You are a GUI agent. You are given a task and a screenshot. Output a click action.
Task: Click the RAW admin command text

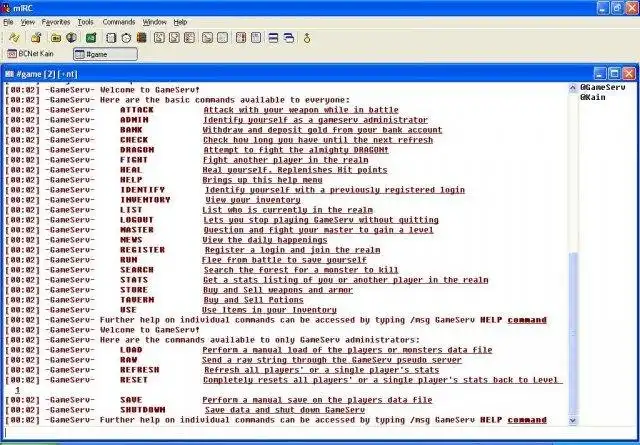click(129, 360)
